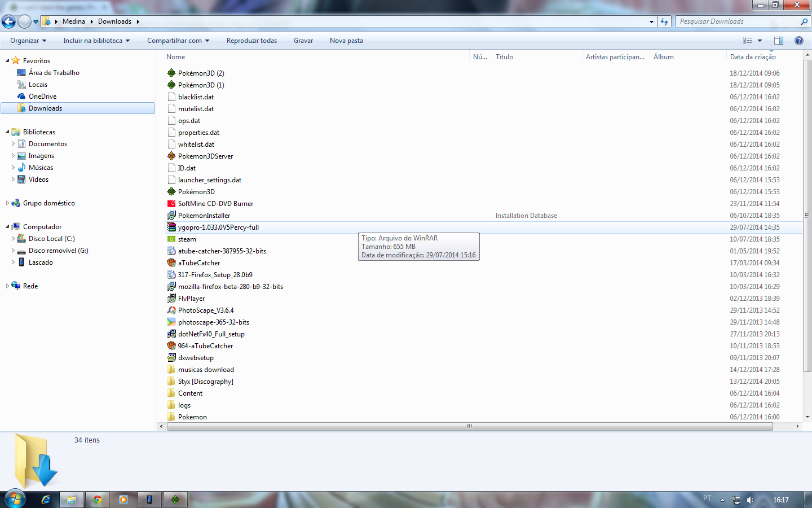
Task: Collapse the Bibliotecas section
Action: 7,132
